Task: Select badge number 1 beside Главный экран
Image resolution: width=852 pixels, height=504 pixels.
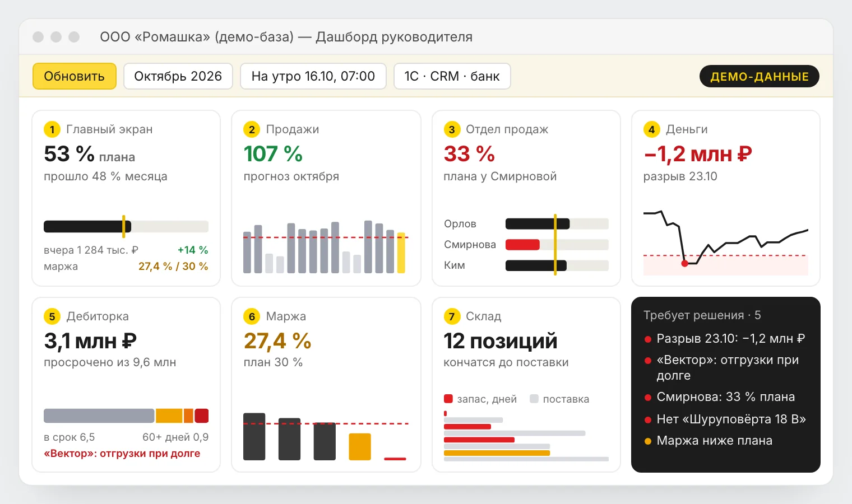Action: click(x=52, y=129)
